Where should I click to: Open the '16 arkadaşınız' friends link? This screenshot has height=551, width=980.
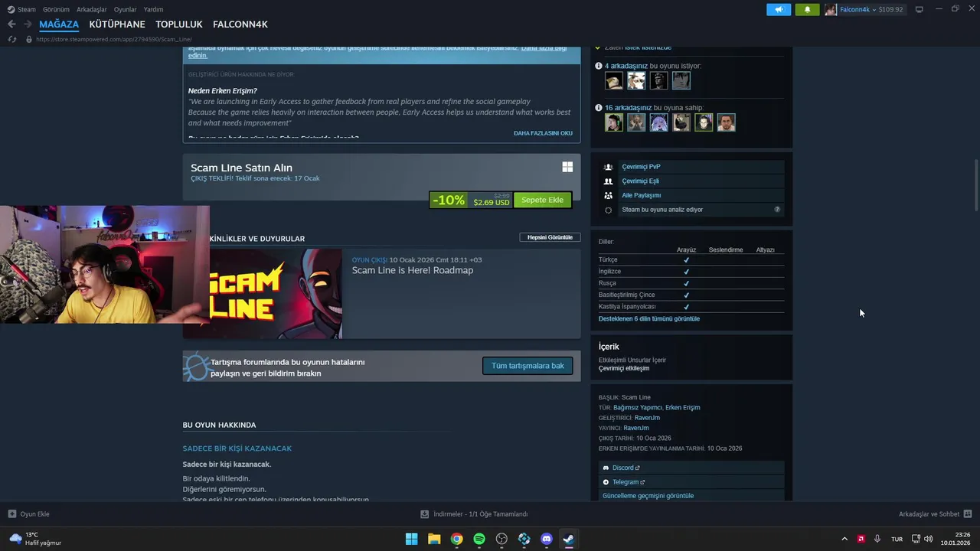pos(628,108)
